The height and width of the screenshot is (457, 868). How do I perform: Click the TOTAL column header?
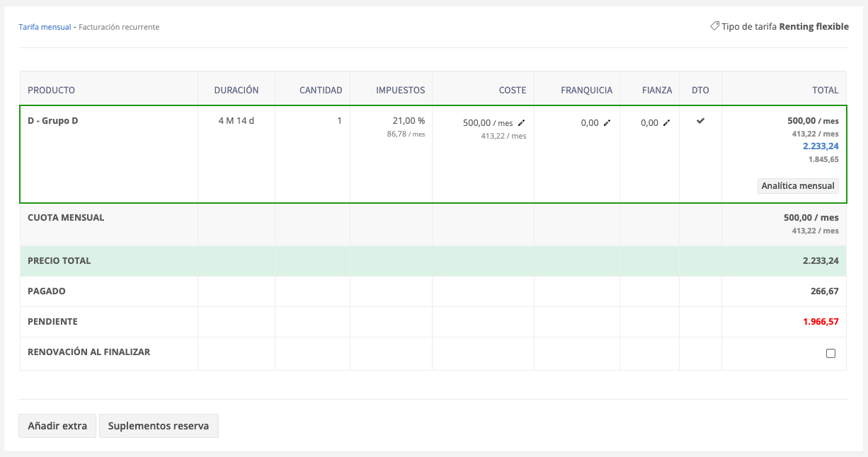click(x=826, y=90)
